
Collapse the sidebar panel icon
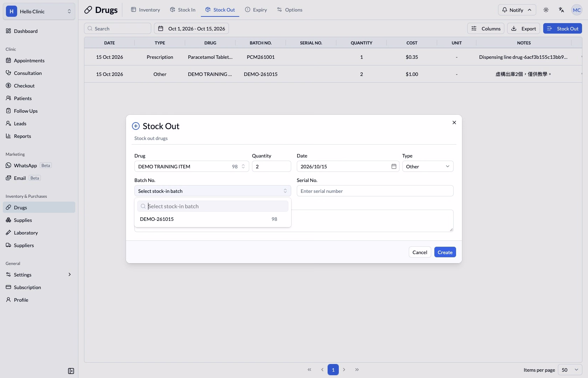point(71,371)
